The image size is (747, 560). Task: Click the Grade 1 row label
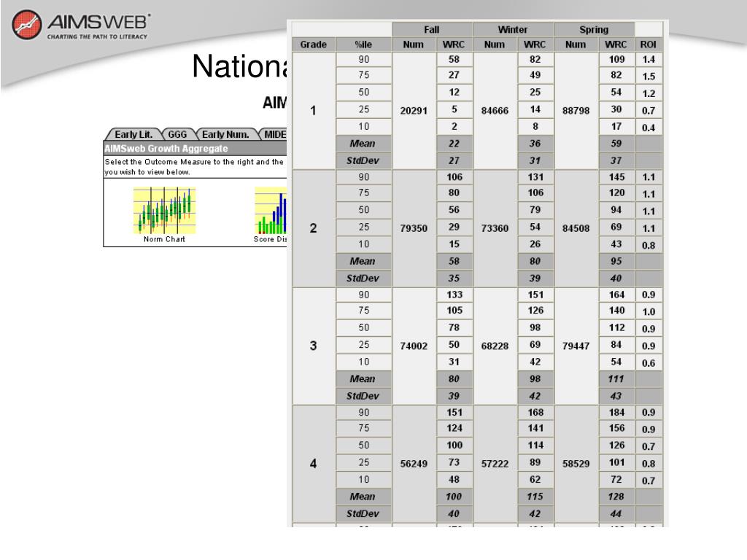(x=313, y=111)
